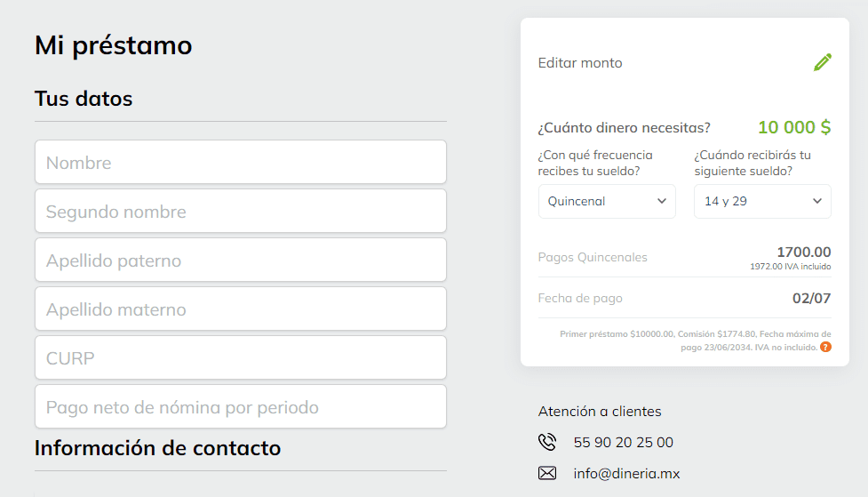
Task: Click the envelope email icon
Action: click(x=547, y=473)
